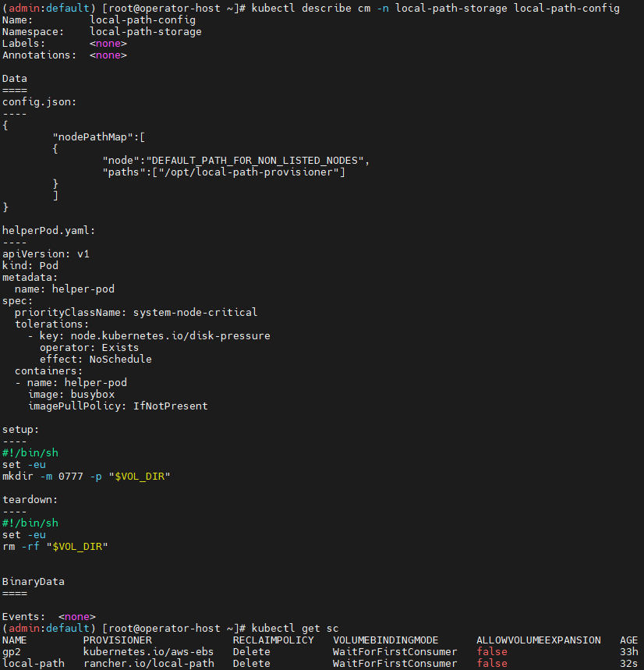This screenshot has width=644, height=670.
Task: Click the 'setup:' key label
Action: pyautogui.click(x=20, y=430)
